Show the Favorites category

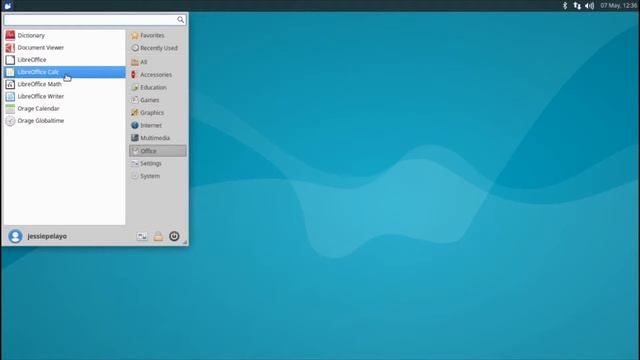click(158, 36)
